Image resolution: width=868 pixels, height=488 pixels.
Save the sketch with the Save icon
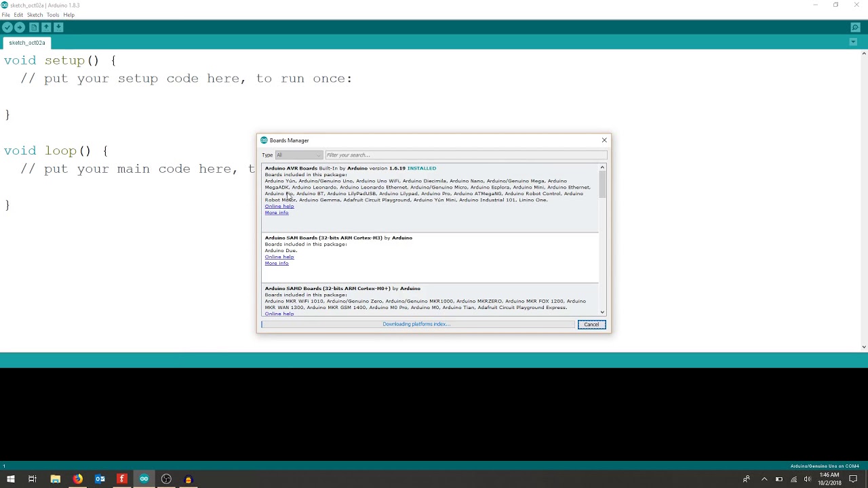point(59,27)
